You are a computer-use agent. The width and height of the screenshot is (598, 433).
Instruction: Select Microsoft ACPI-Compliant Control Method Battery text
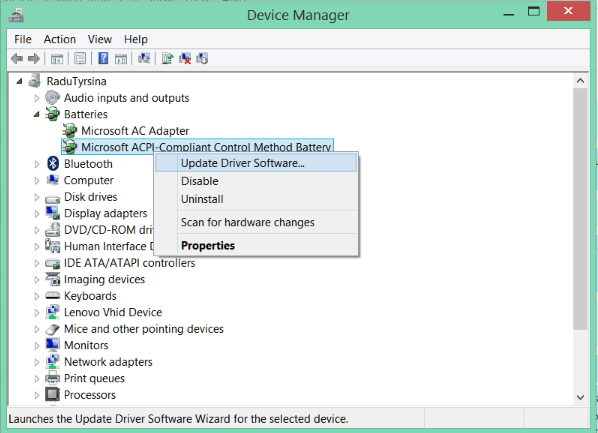(206, 147)
